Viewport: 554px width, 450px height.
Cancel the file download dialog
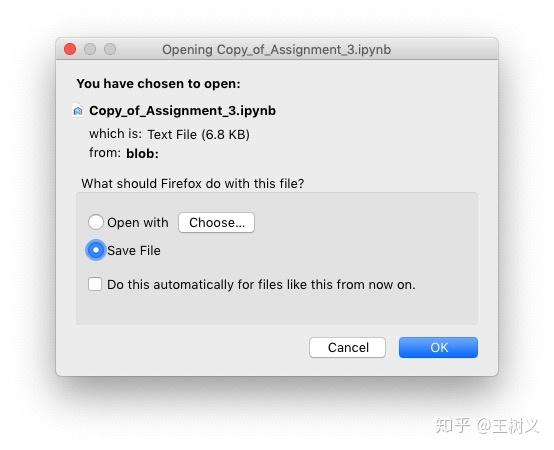pos(347,348)
